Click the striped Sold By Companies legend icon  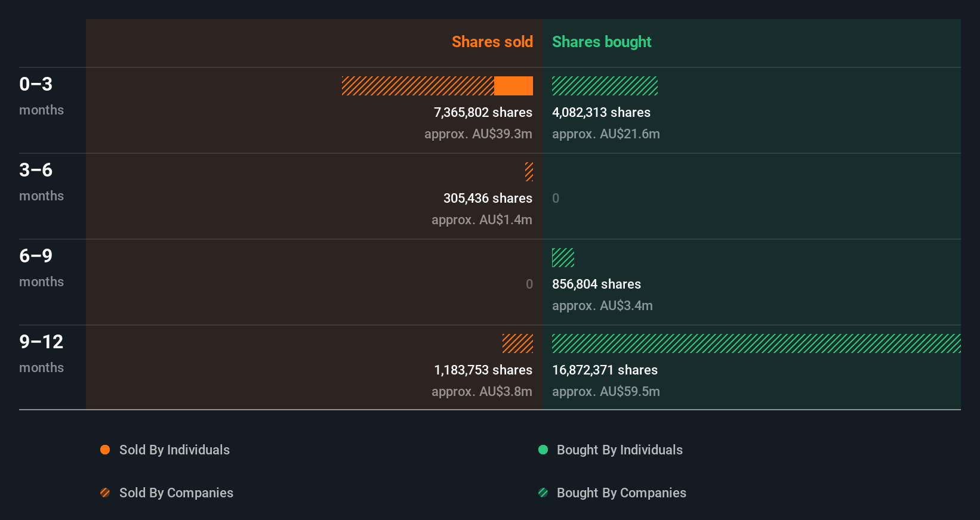[x=105, y=493]
